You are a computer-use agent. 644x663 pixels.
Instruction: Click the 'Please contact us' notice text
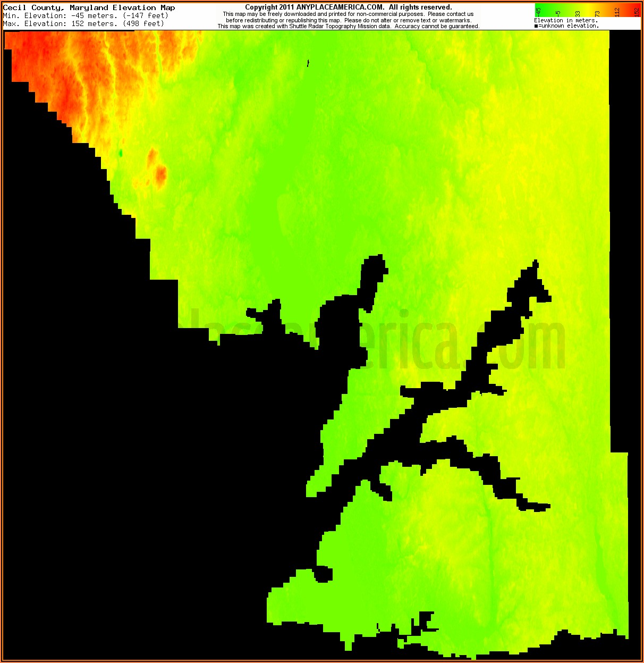[450, 14]
